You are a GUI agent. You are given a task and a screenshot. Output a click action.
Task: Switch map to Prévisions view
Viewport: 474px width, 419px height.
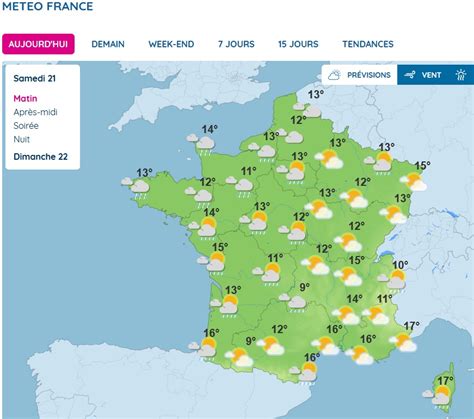coord(359,75)
